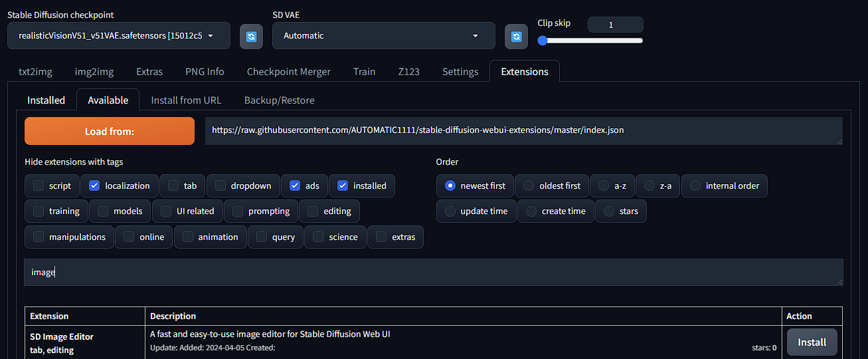Install the SD Image Editor extension
868x359 pixels.
[812, 342]
